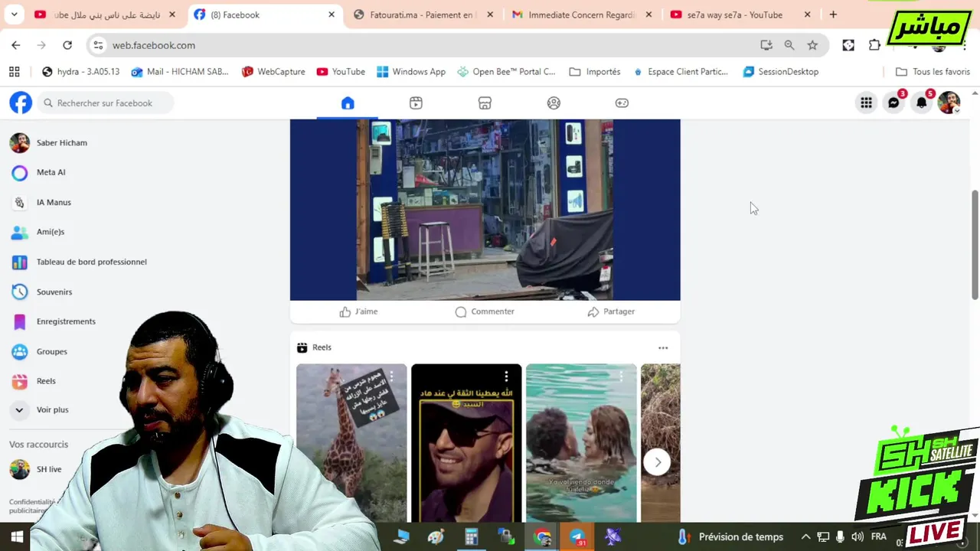Open the YouTube bookmark

tap(341, 71)
